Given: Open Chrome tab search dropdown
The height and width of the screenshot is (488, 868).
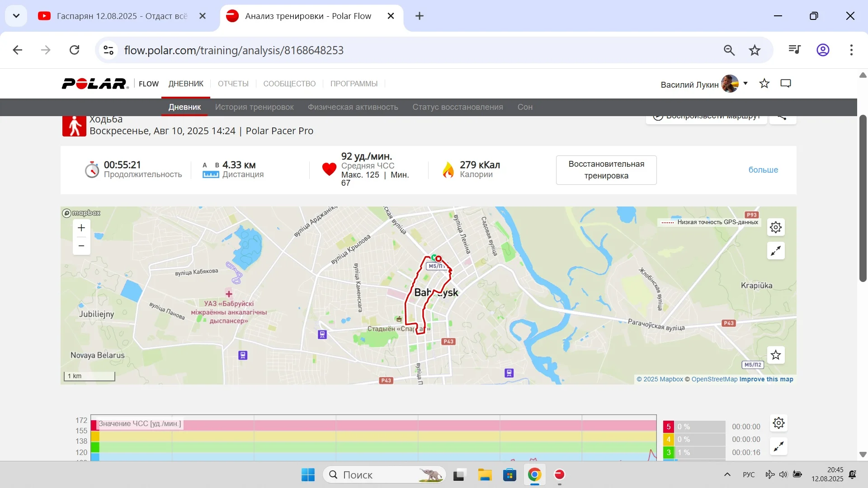Looking at the screenshot, I should (16, 16).
